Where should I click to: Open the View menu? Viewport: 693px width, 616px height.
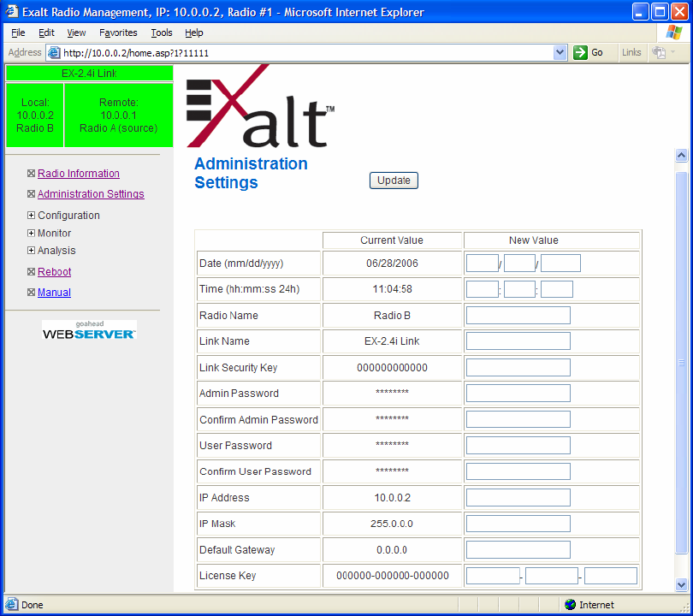coord(76,33)
